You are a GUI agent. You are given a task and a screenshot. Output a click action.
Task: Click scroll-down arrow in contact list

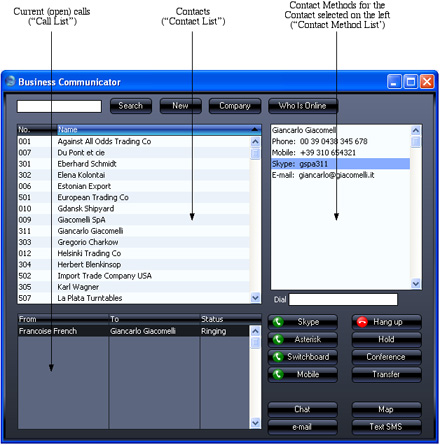(x=255, y=298)
